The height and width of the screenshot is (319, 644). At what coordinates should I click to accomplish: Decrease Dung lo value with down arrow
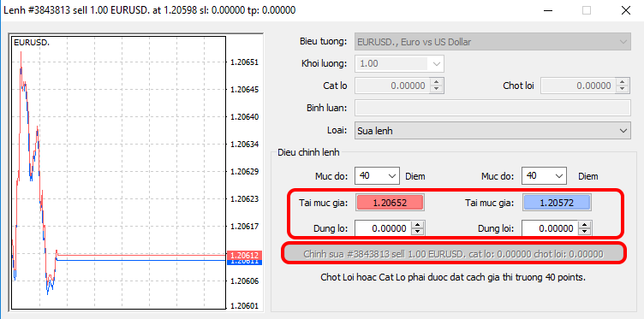[418, 232]
